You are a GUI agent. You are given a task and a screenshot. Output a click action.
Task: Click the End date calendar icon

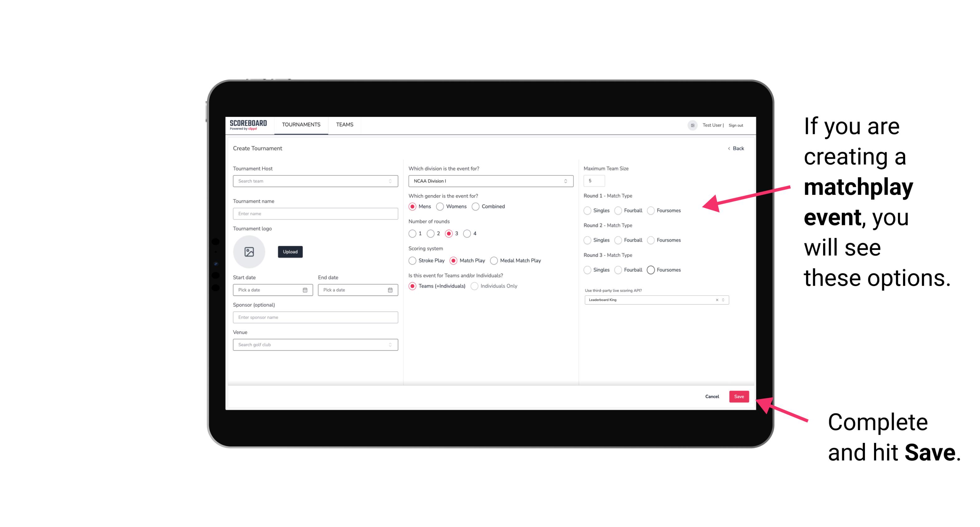click(x=389, y=290)
